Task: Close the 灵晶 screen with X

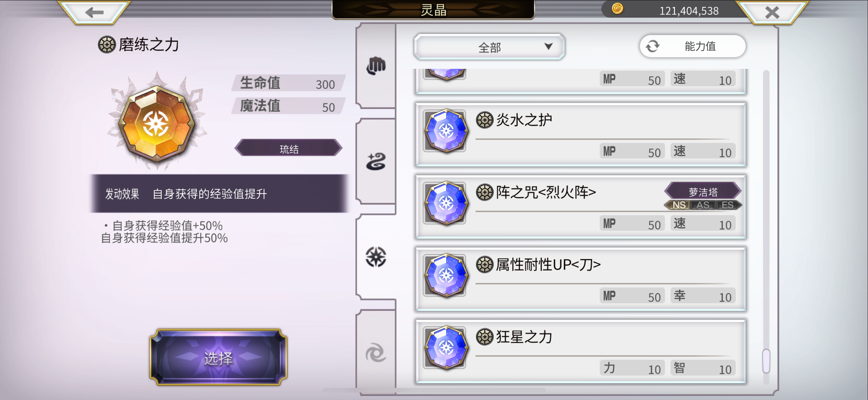Action: point(772,12)
